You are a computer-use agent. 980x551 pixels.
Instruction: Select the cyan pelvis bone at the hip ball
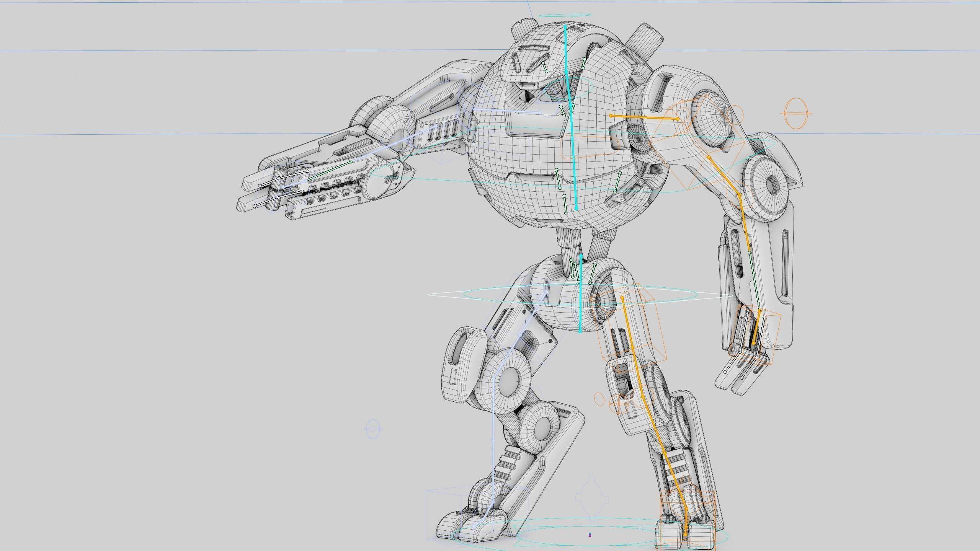pos(581,293)
